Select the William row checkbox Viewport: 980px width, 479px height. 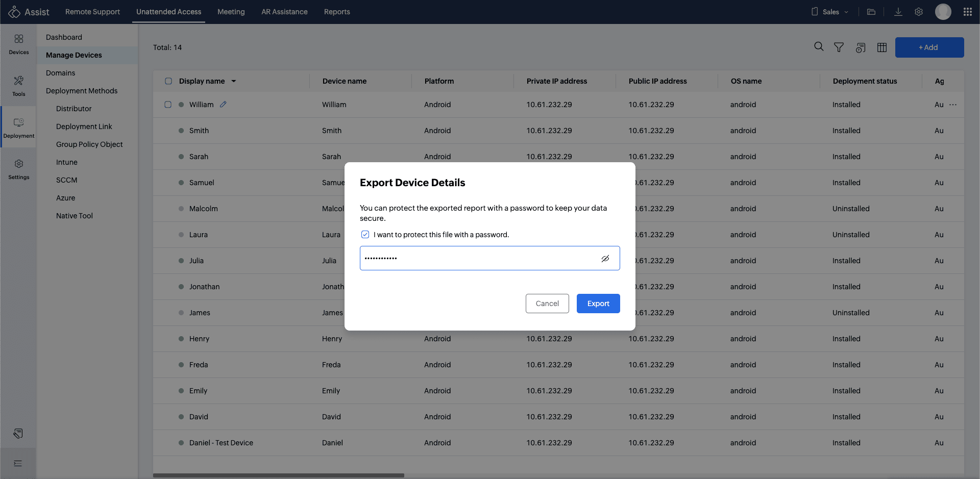[168, 105]
